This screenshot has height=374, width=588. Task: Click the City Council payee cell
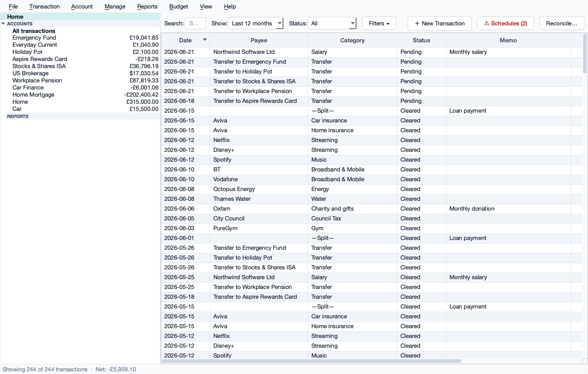[x=259, y=219]
